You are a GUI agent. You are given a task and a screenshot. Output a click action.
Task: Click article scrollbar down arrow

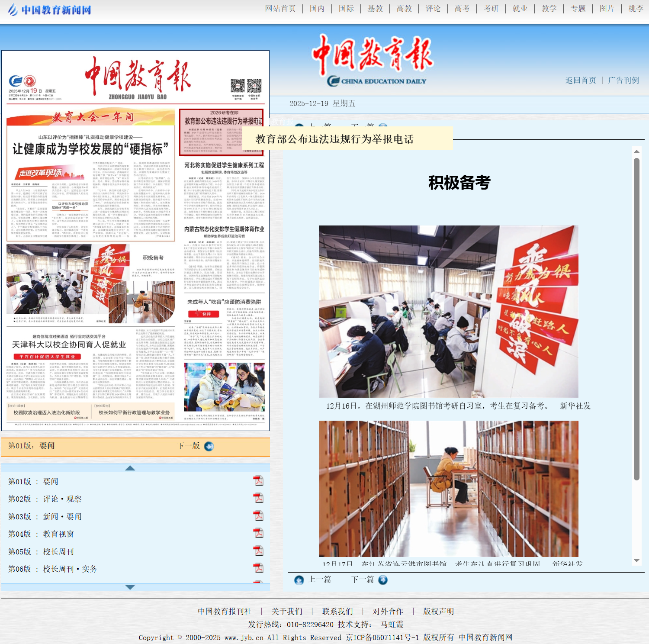pos(636,560)
